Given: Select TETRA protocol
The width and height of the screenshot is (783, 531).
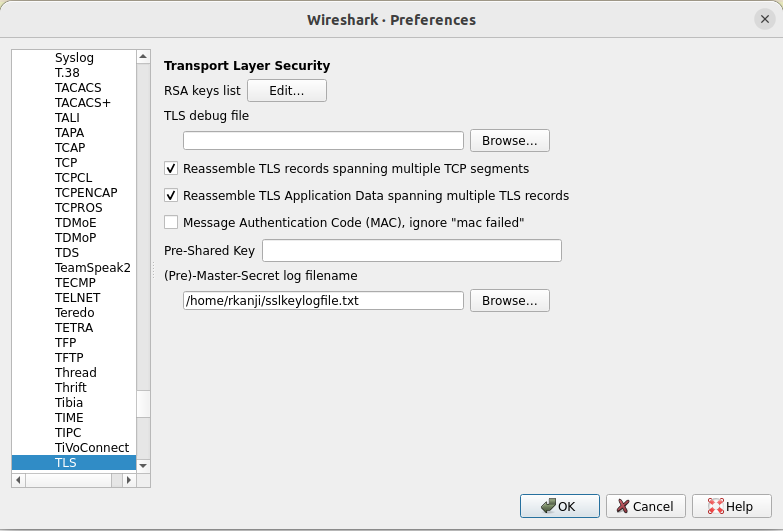Looking at the screenshot, I should pyautogui.click(x=74, y=327).
